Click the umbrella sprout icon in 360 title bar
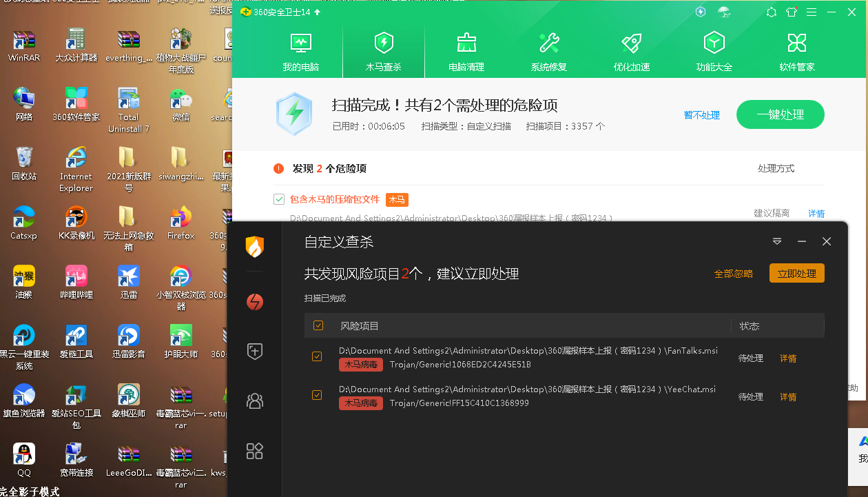Image resolution: width=868 pixels, height=497 pixels. pos(724,12)
